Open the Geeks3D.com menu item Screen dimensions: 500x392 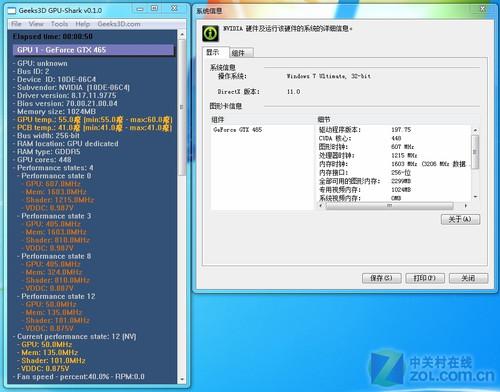[x=119, y=24]
